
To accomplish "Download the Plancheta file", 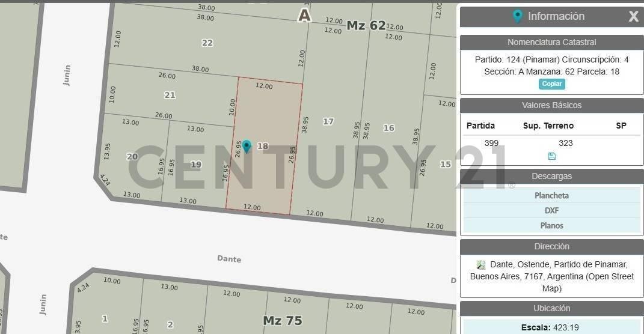I will [551, 195].
